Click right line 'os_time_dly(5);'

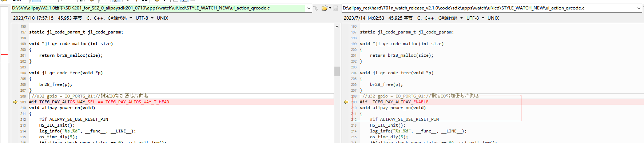389,137
